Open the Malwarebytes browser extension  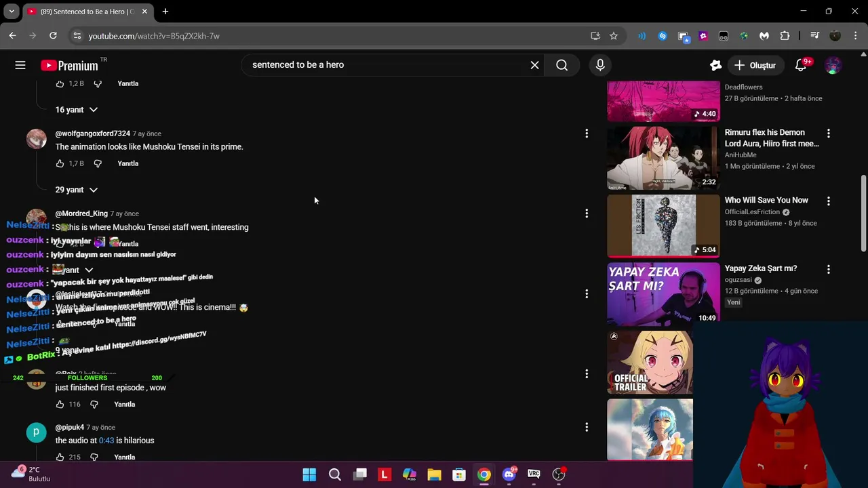(764, 36)
